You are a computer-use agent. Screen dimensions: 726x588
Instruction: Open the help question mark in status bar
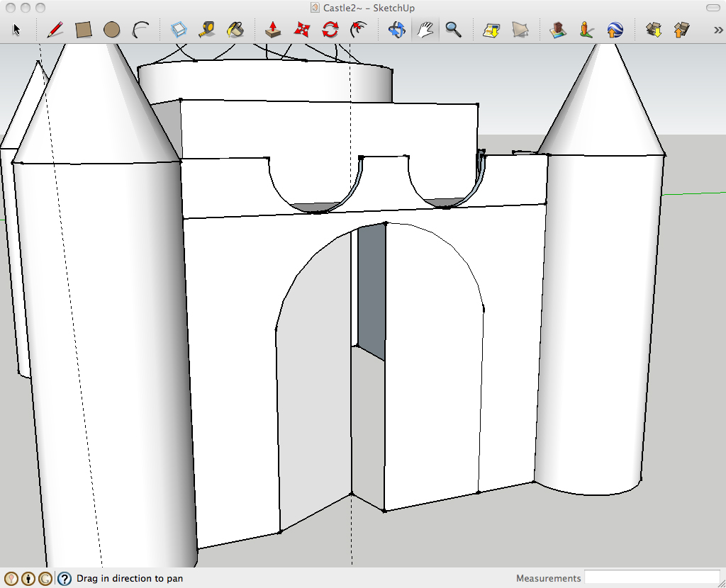tap(65, 579)
